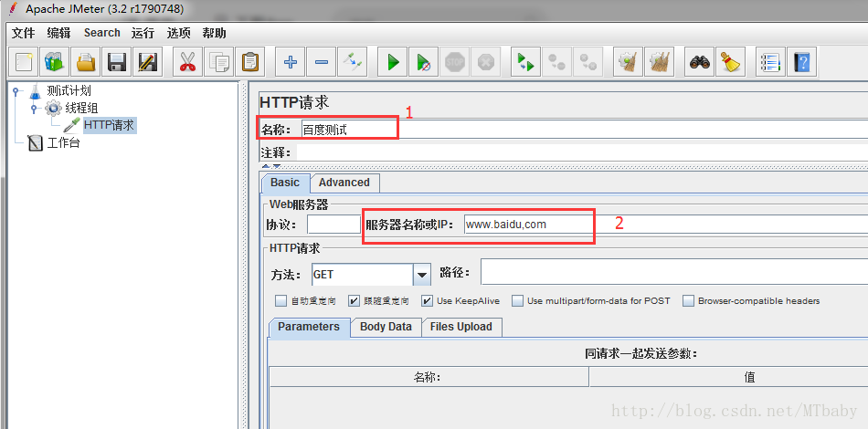The width and height of the screenshot is (868, 429).
Task: Click Remote stop all icon
Action: tap(556, 61)
